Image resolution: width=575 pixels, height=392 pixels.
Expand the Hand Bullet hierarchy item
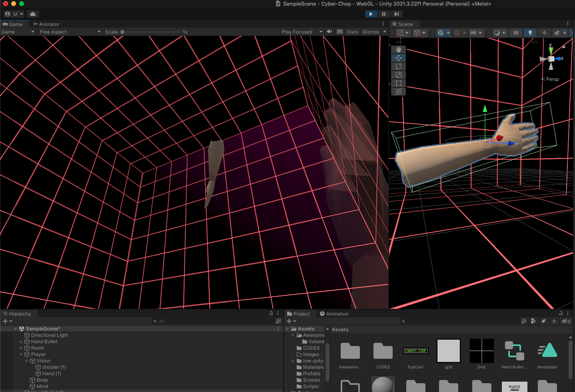(x=21, y=342)
